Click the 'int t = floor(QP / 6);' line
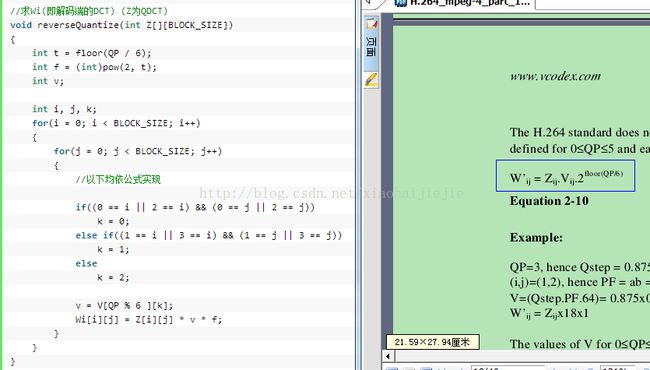Viewport: 650px width, 370px height. 92,53
